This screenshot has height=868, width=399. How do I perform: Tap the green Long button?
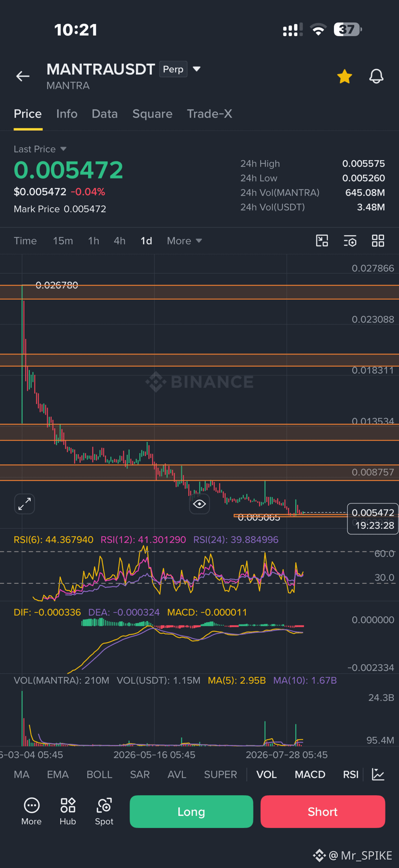pos(191,812)
